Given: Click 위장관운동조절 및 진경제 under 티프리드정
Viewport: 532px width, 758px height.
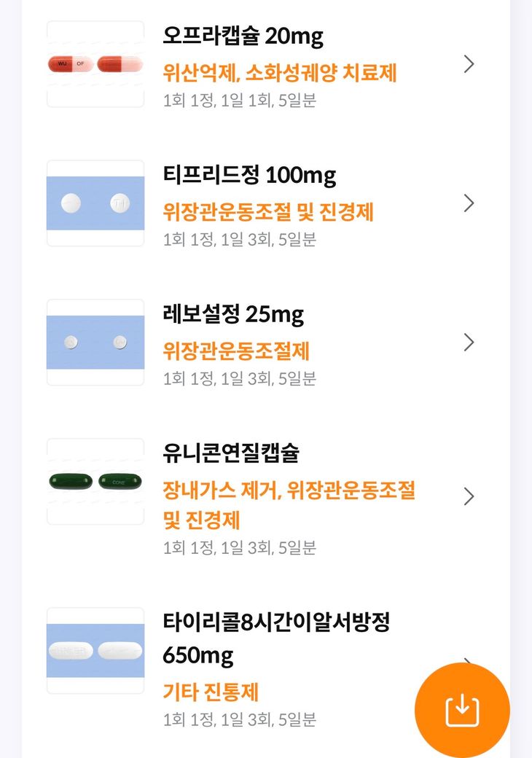Looking at the screenshot, I should (x=268, y=211).
